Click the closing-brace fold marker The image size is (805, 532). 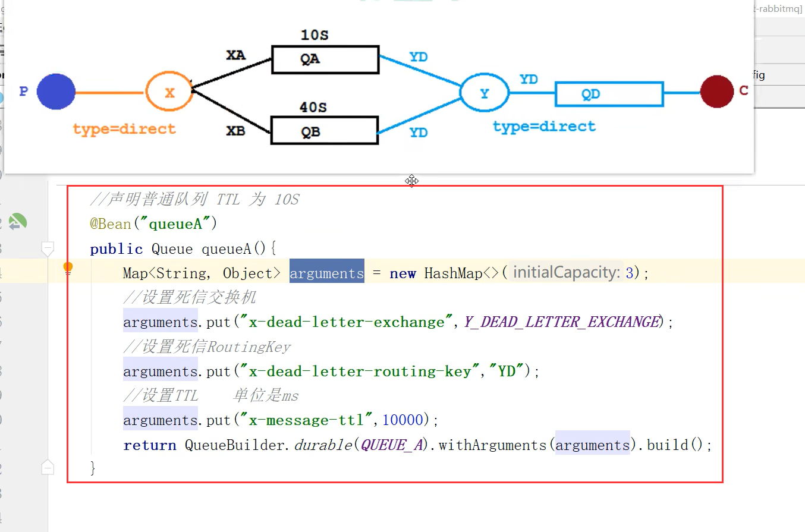(48, 467)
